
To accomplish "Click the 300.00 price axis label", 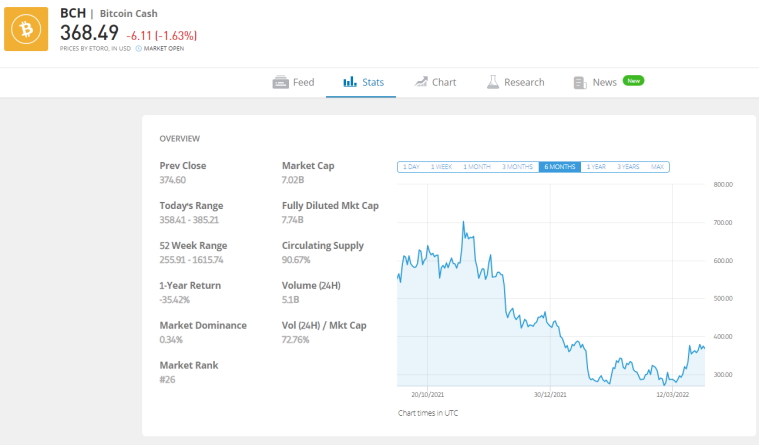I will click(x=723, y=374).
